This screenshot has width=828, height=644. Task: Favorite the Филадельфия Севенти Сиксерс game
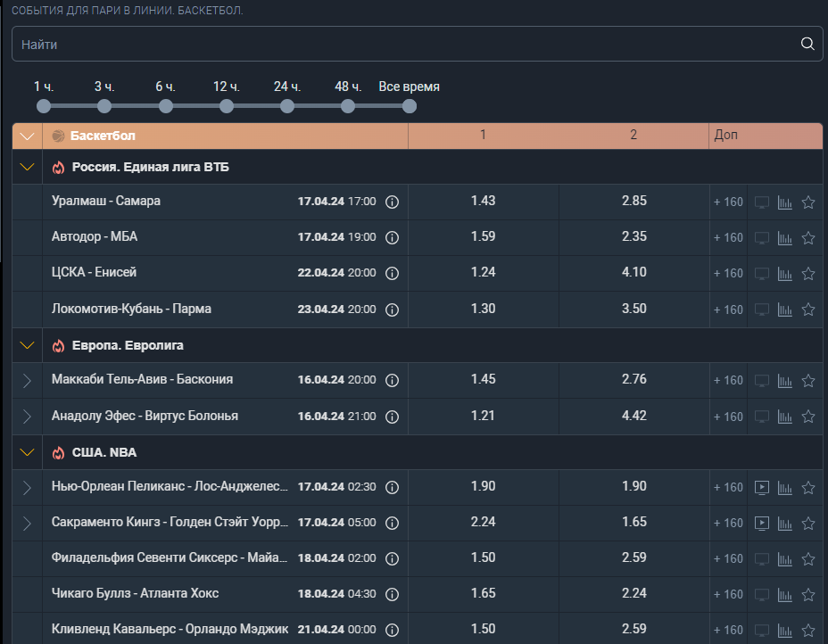808,559
